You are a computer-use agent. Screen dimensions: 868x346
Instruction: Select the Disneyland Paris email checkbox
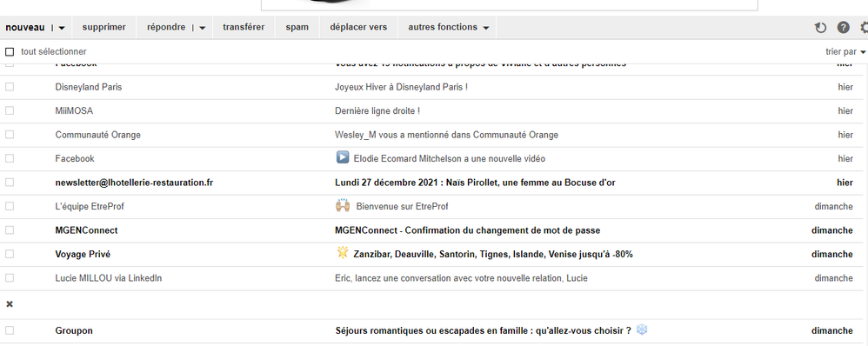pyautogui.click(x=10, y=87)
